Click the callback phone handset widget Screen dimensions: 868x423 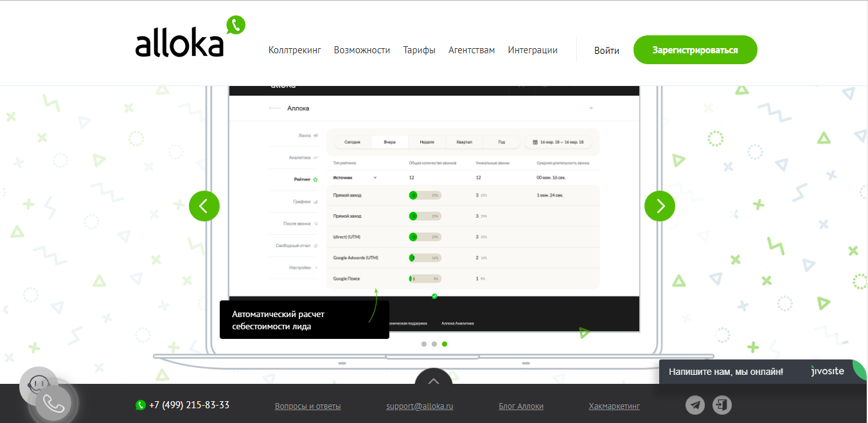click(x=54, y=403)
